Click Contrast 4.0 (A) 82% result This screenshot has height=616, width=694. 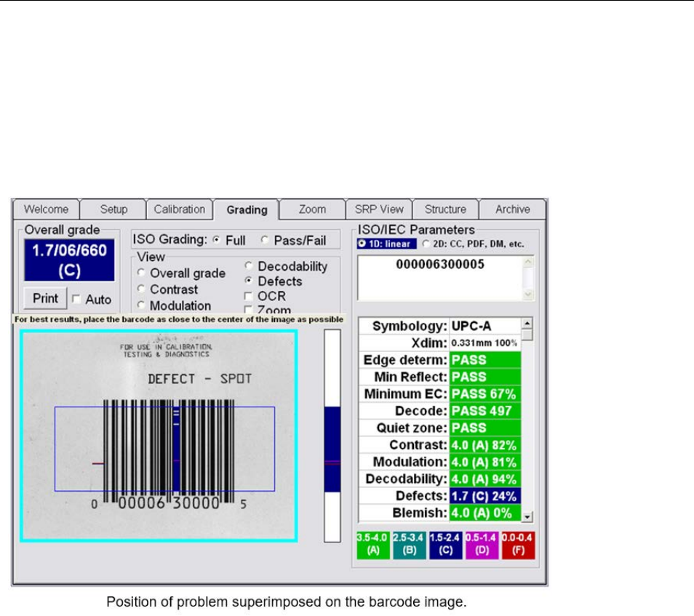485,445
